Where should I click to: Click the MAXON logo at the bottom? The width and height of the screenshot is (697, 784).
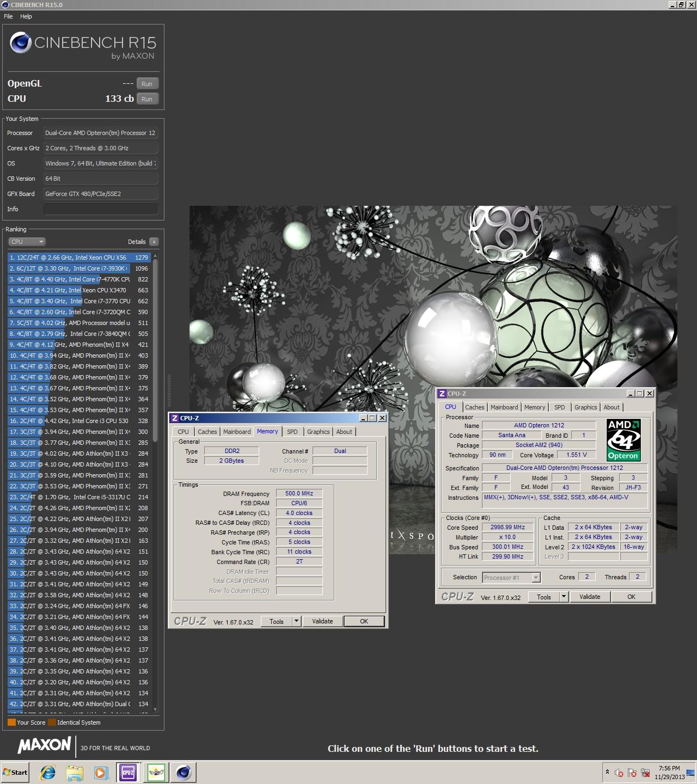(44, 745)
